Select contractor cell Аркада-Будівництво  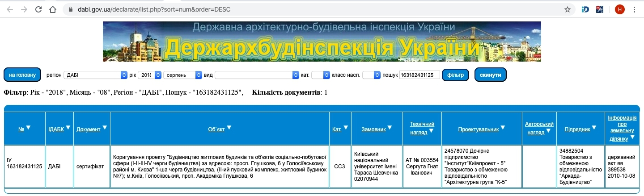pos(580,167)
